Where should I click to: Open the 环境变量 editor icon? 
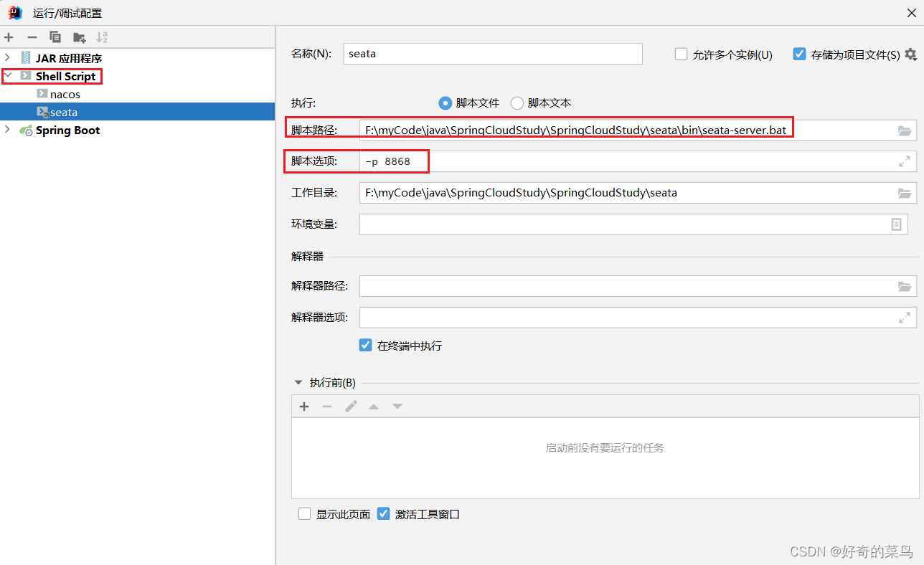click(x=896, y=224)
